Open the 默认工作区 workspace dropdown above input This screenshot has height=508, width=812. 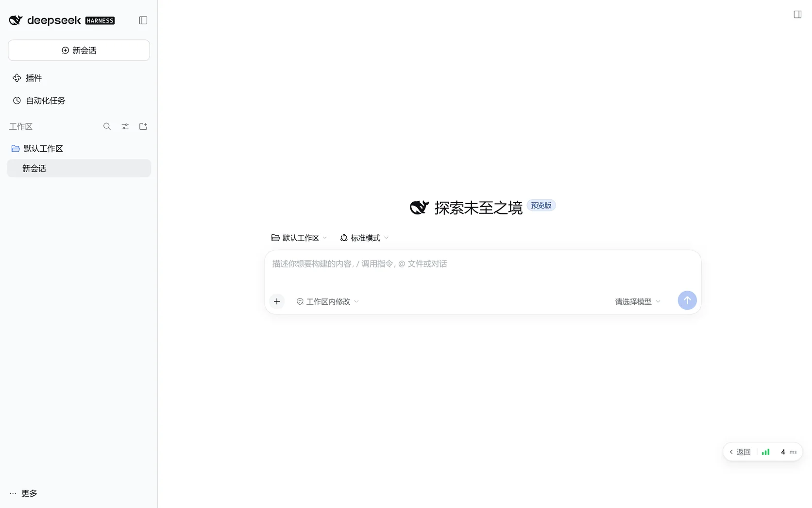299,238
